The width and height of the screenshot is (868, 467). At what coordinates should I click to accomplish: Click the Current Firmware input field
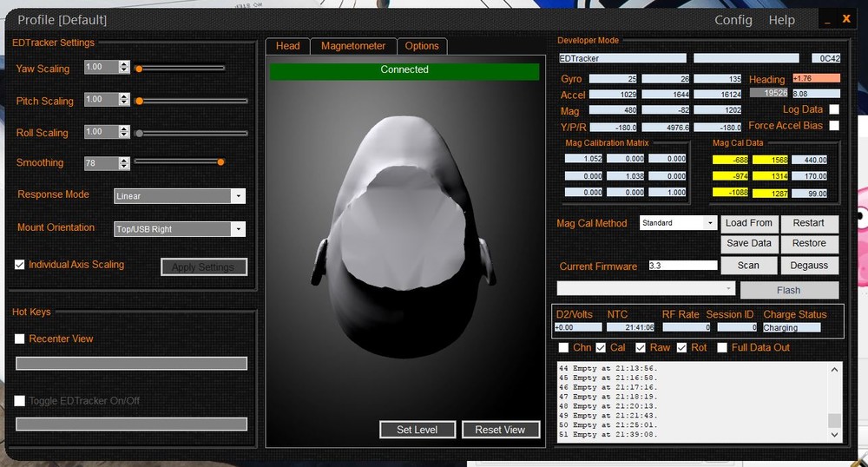pyautogui.click(x=682, y=266)
